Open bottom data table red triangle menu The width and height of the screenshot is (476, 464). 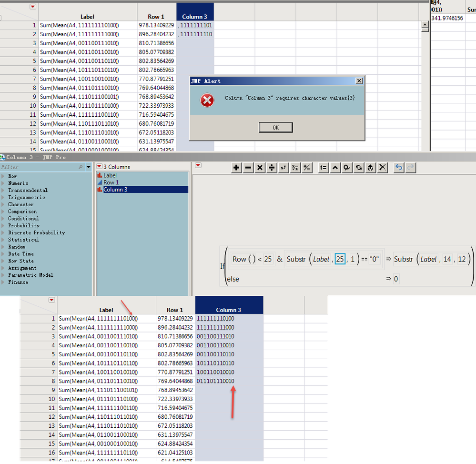tap(51, 300)
